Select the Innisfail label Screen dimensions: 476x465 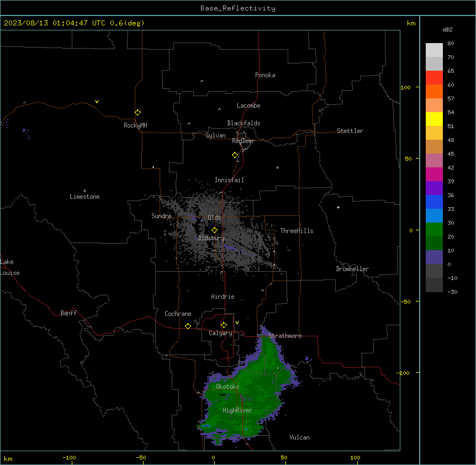[x=229, y=180]
